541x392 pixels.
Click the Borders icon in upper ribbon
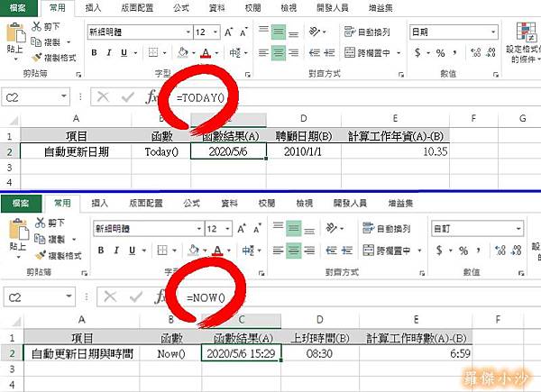(x=153, y=52)
